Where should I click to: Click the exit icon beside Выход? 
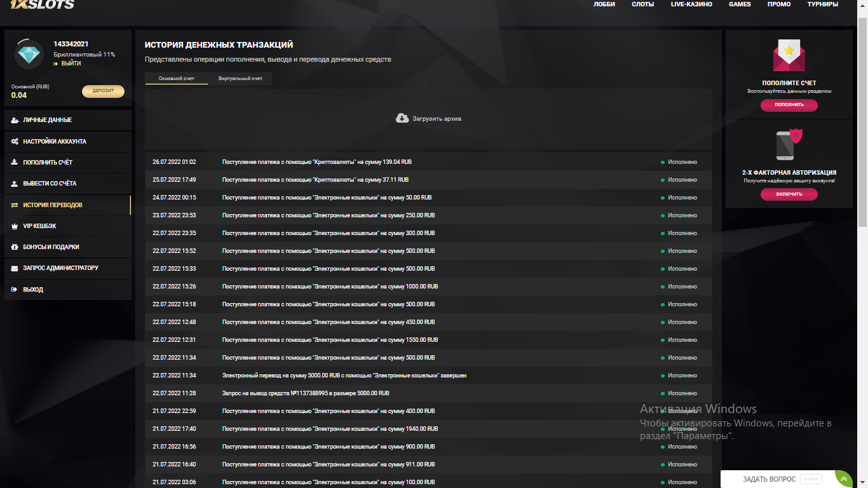coord(15,290)
